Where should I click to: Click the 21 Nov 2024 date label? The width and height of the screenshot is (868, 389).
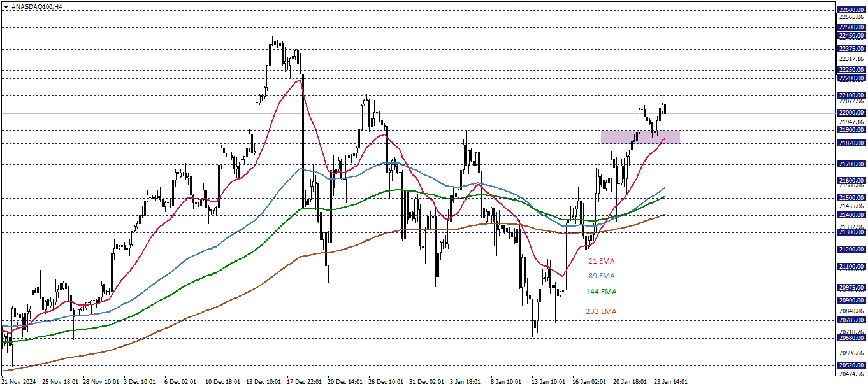coord(18,383)
